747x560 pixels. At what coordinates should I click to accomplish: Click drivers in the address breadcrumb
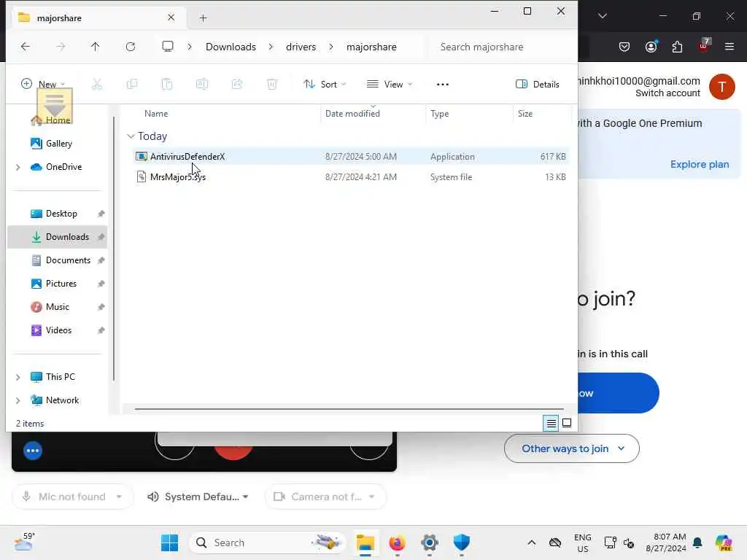(x=301, y=47)
